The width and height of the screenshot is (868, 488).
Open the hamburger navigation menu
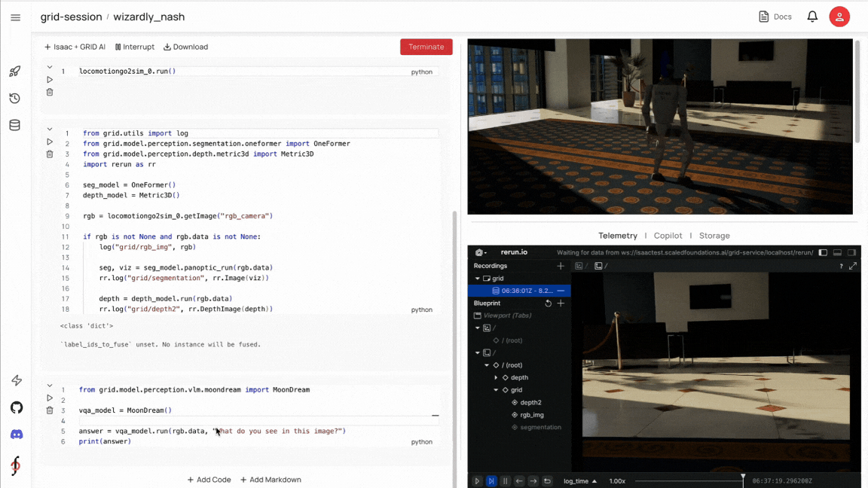(16, 18)
